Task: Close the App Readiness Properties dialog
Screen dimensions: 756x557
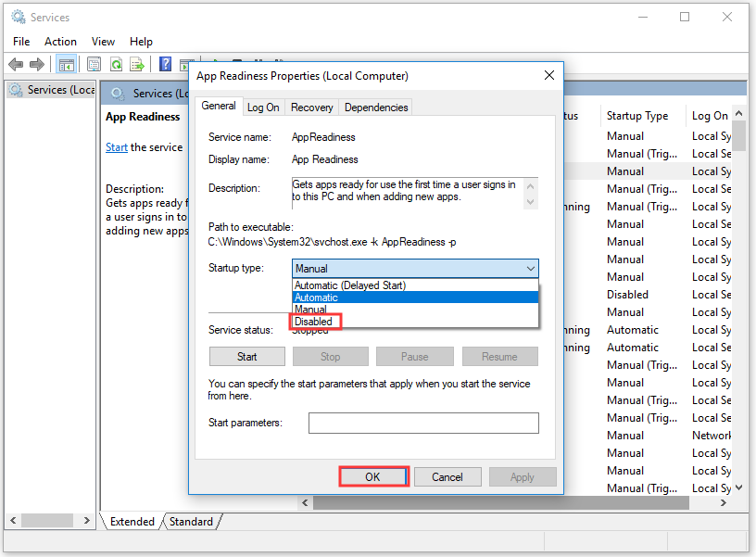Action: (549, 75)
